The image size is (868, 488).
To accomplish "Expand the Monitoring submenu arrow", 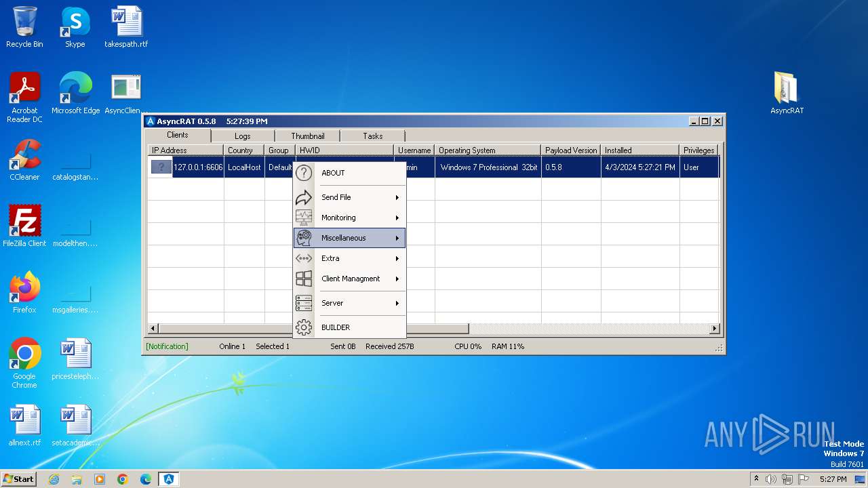I will tap(397, 218).
